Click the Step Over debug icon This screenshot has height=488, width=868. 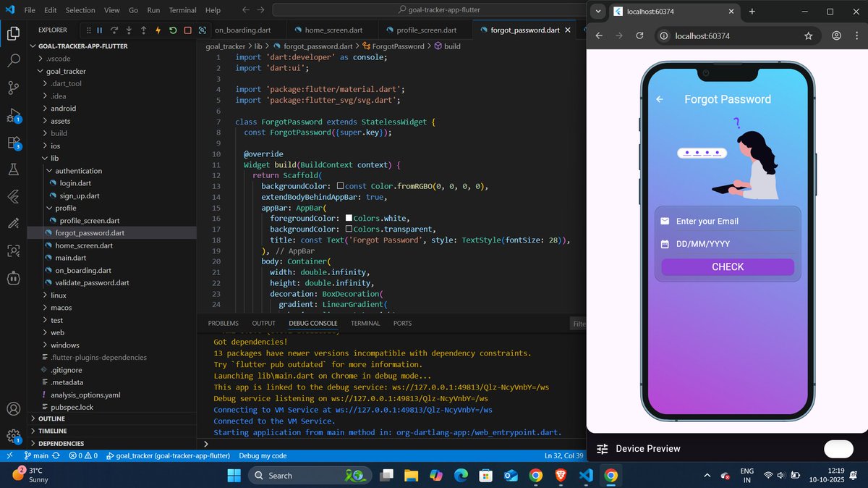tap(115, 30)
